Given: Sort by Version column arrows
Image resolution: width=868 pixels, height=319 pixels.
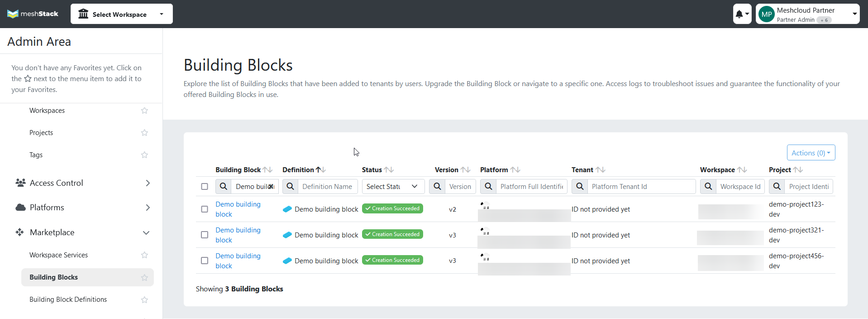Looking at the screenshot, I should click(x=465, y=169).
